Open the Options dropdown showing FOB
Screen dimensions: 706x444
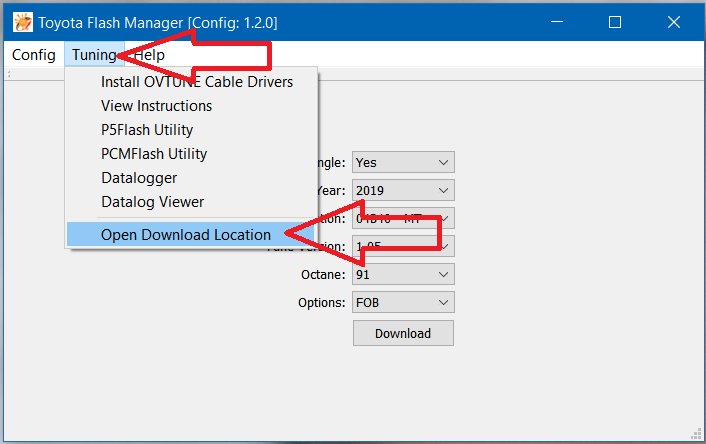pos(403,302)
